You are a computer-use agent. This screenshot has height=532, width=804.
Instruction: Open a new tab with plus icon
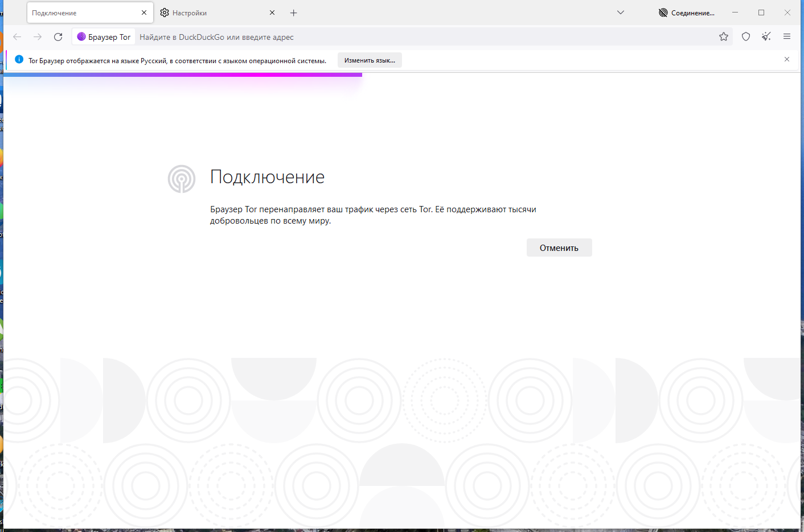294,13
